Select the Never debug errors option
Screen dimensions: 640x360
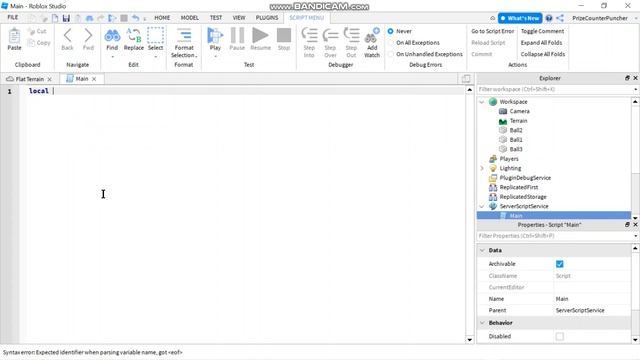[391, 31]
